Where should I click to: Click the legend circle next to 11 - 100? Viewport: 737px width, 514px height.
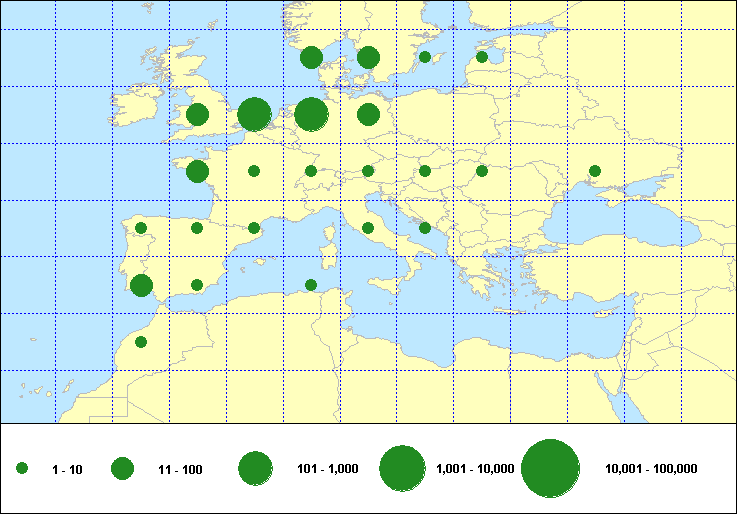click(x=122, y=468)
